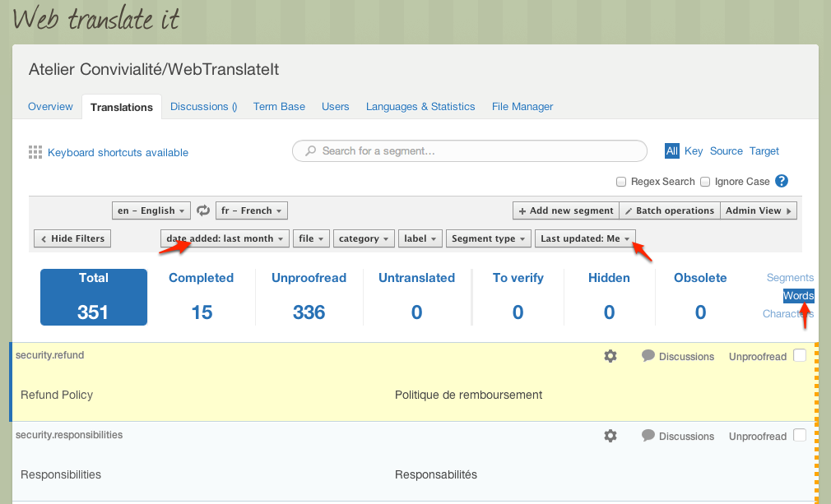Click Discussions for security.refund segment

(x=678, y=356)
